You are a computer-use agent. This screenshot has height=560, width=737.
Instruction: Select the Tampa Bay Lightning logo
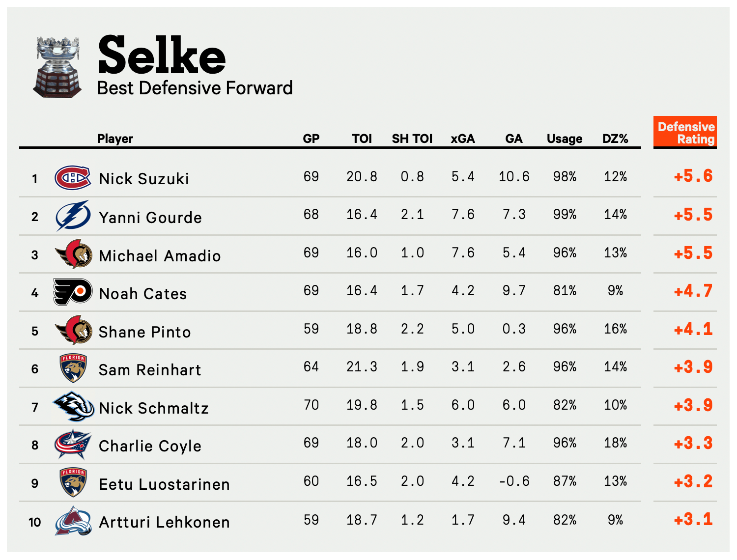coord(73,216)
